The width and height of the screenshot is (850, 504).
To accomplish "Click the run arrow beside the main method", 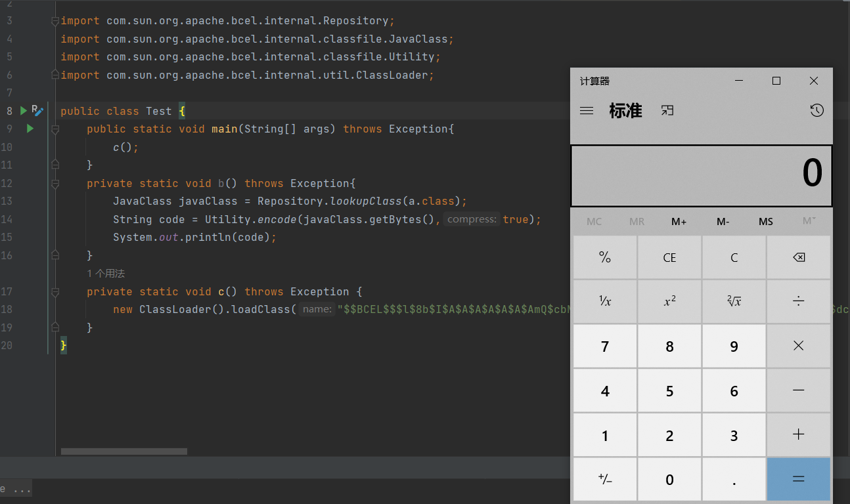I will [x=30, y=129].
